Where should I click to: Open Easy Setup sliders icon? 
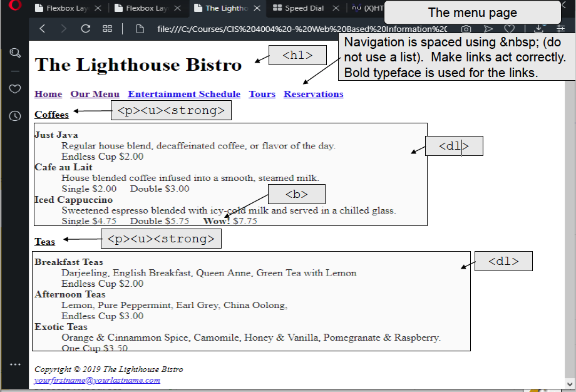(560, 28)
